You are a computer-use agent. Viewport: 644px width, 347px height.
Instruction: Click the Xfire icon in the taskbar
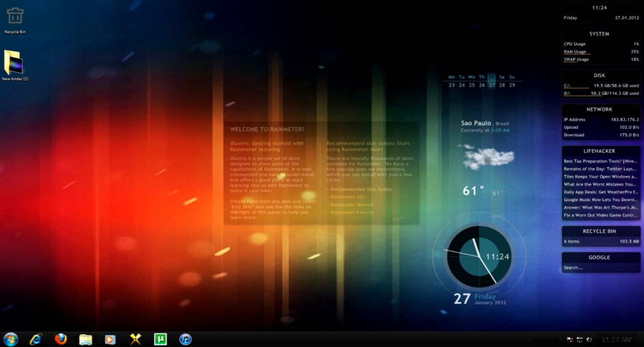(x=135, y=339)
